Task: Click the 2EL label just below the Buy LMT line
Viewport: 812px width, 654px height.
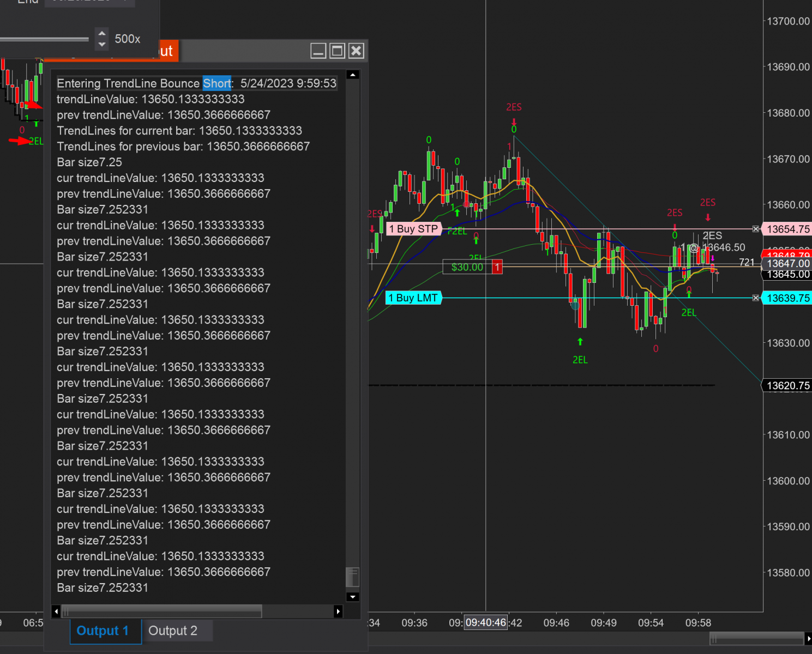Action: tap(689, 313)
